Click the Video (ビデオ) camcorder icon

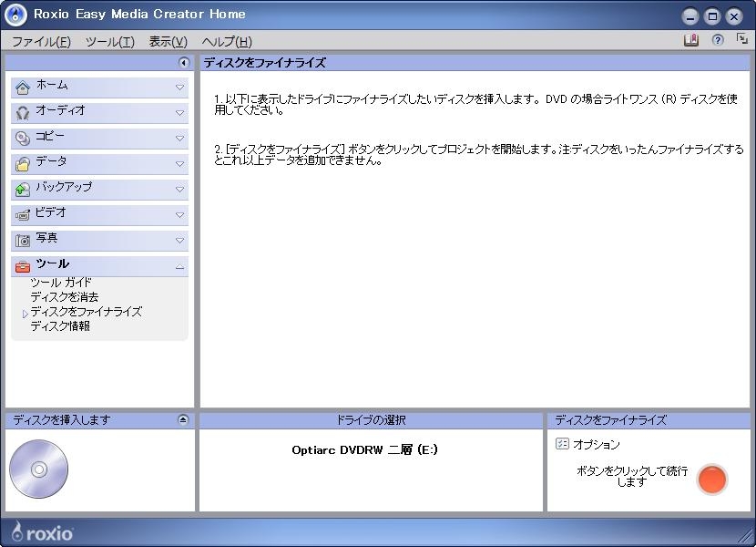coord(23,215)
